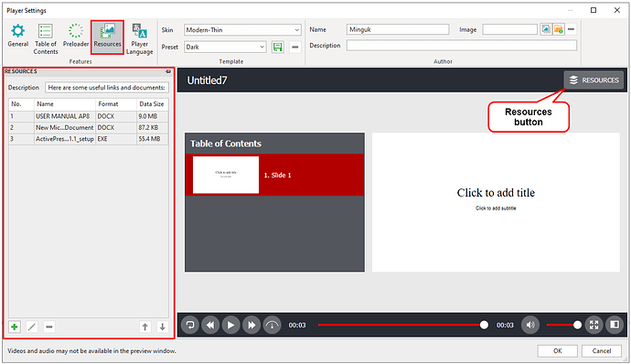Click the replay button in player

pyautogui.click(x=190, y=325)
